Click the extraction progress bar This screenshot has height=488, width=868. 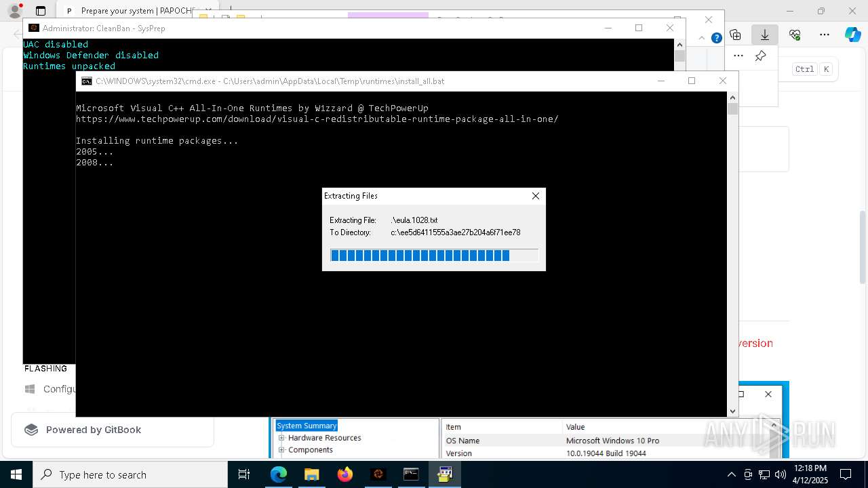click(x=434, y=255)
